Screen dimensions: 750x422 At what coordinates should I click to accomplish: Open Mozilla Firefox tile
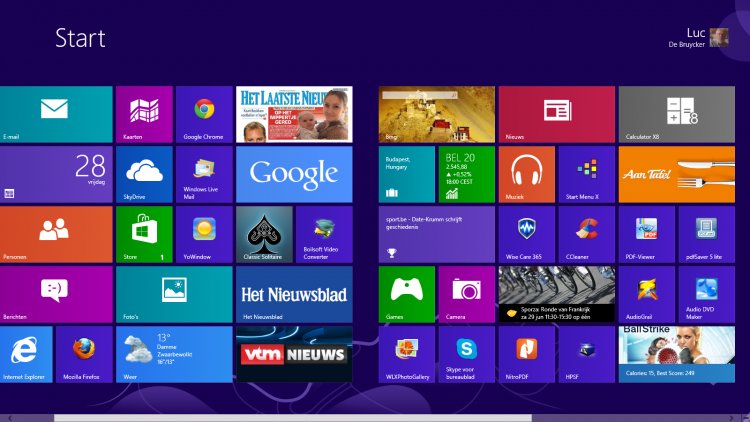(x=85, y=353)
